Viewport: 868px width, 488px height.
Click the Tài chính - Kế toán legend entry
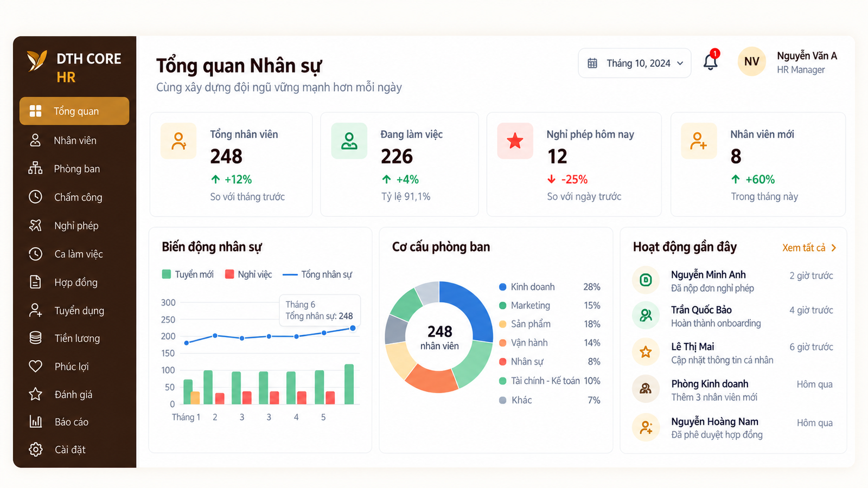(550, 381)
